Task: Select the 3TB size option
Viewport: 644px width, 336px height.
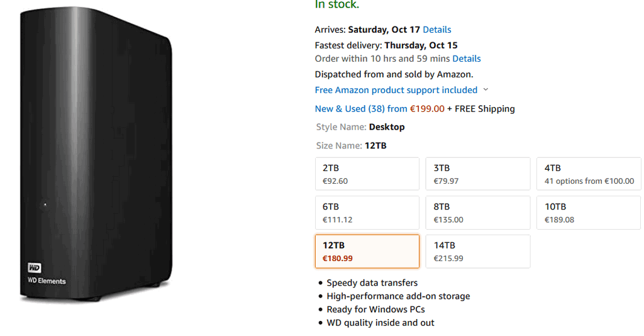Action: pyautogui.click(x=478, y=174)
